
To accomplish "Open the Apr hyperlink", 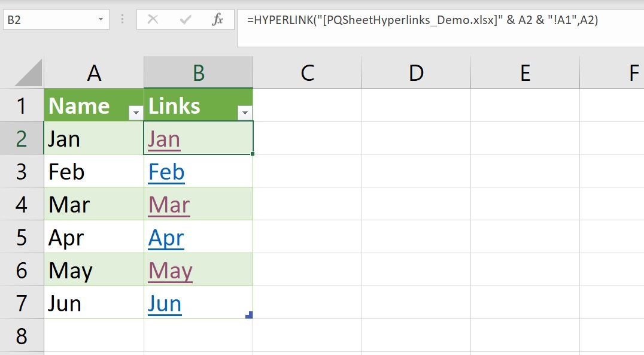I will click(166, 237).
